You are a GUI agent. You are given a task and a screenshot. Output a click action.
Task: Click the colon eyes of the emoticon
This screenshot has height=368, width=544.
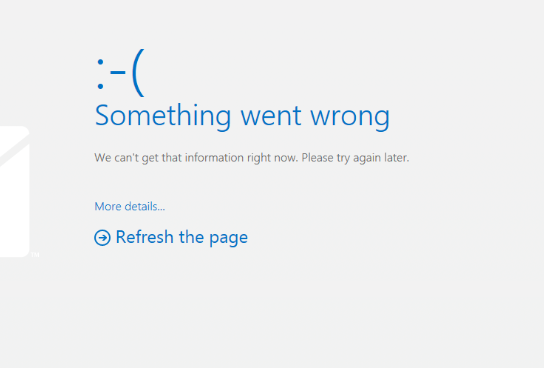coord(100,74)
